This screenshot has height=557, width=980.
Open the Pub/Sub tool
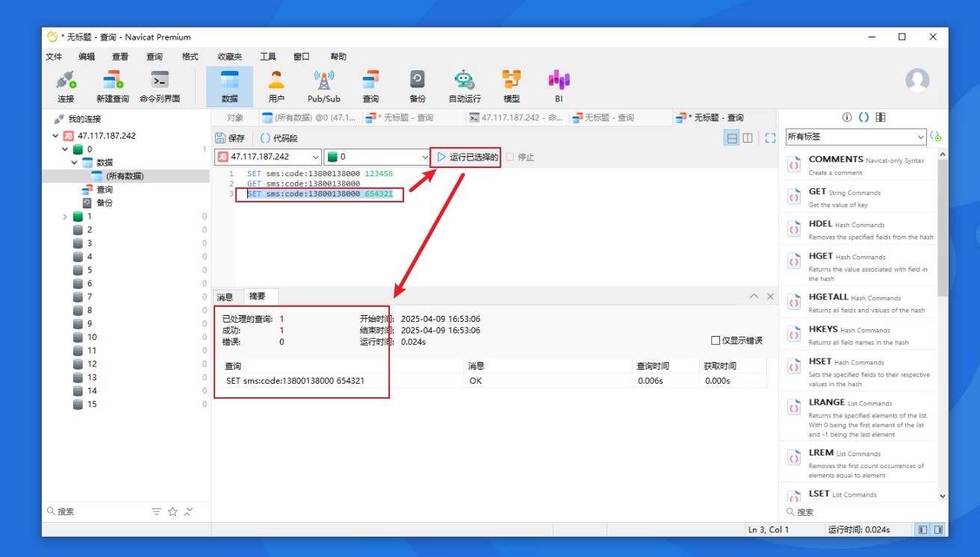click(x=323, y=87)
